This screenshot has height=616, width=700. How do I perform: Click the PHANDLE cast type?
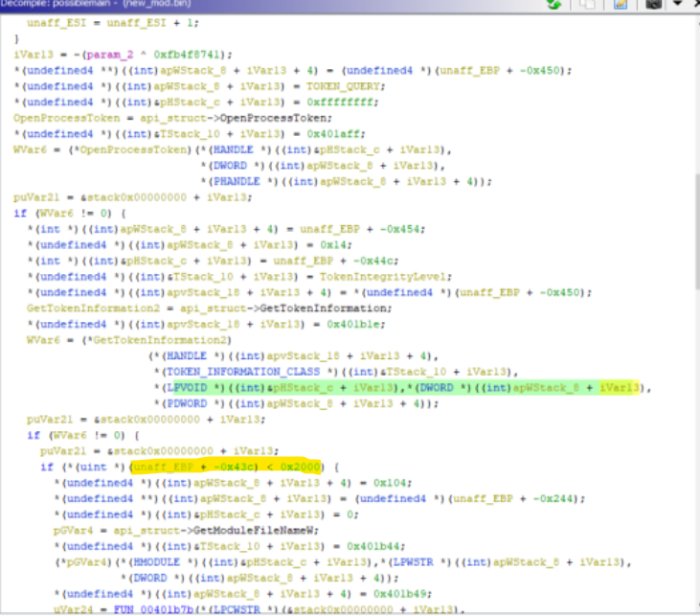click(237, 181)
